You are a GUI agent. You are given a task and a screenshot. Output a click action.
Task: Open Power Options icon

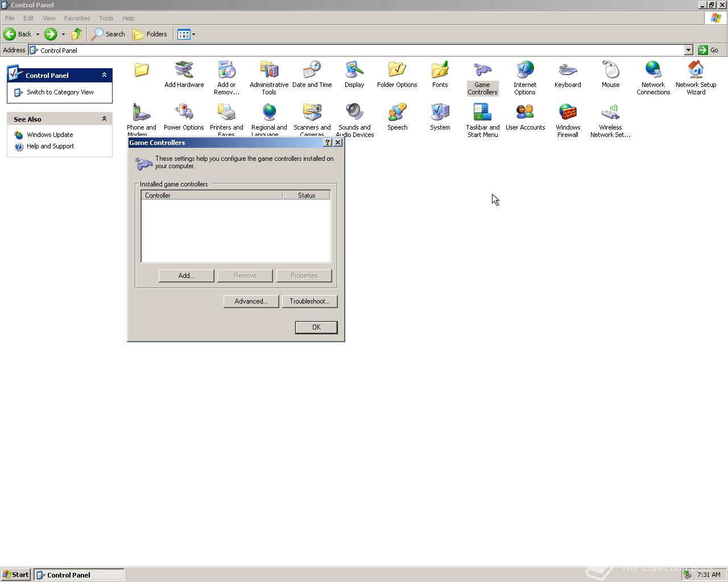coord(184,117)
